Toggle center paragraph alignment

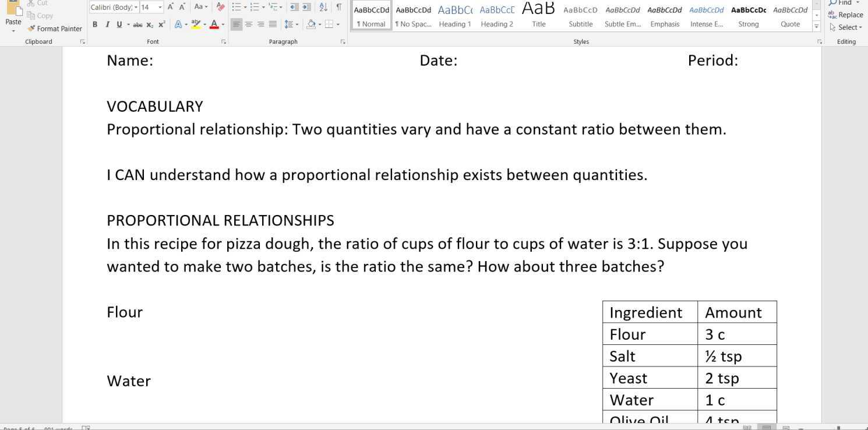pyautogui.click(x=249, y=24)
